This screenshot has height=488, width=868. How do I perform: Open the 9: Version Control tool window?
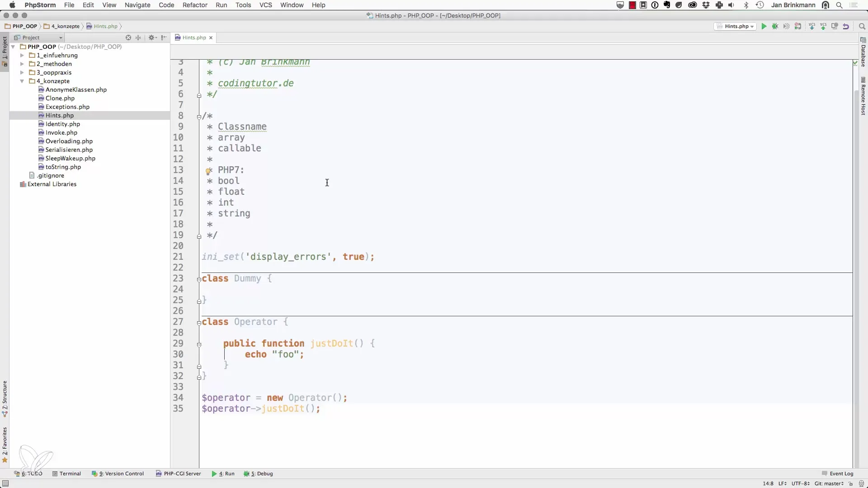[x=118, y=474]
